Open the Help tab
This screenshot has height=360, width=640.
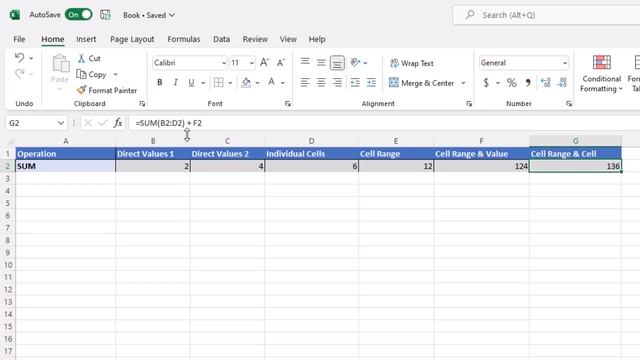click(317, 39)
